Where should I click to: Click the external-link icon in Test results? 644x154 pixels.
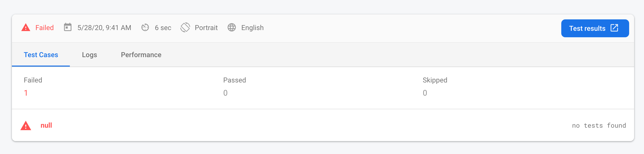coord(614,28)
